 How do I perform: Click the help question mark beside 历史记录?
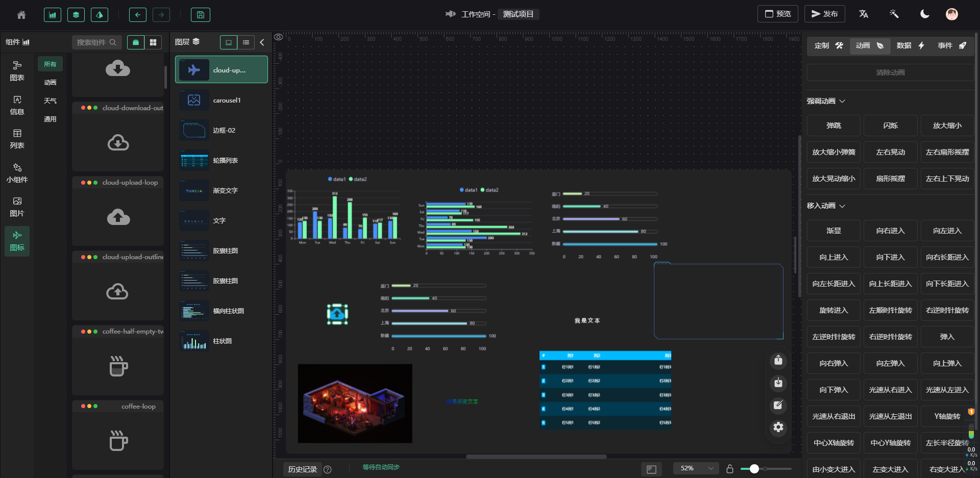[328, 469]
